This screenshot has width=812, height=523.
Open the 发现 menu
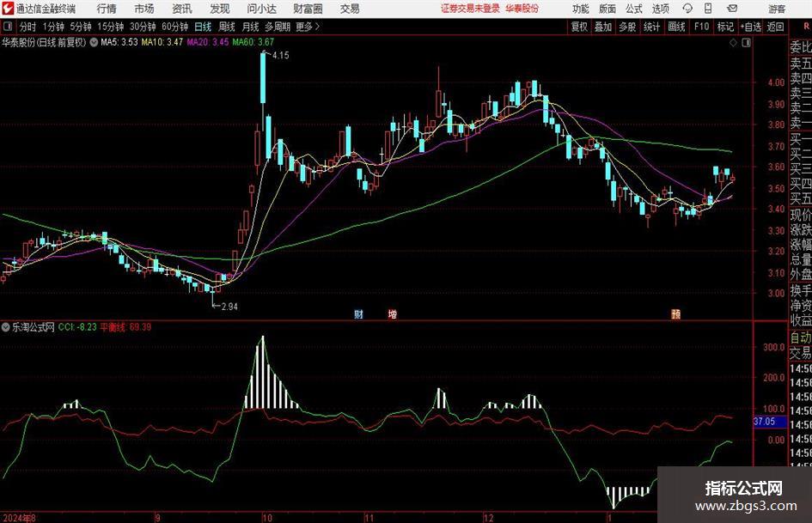point(220,9)
